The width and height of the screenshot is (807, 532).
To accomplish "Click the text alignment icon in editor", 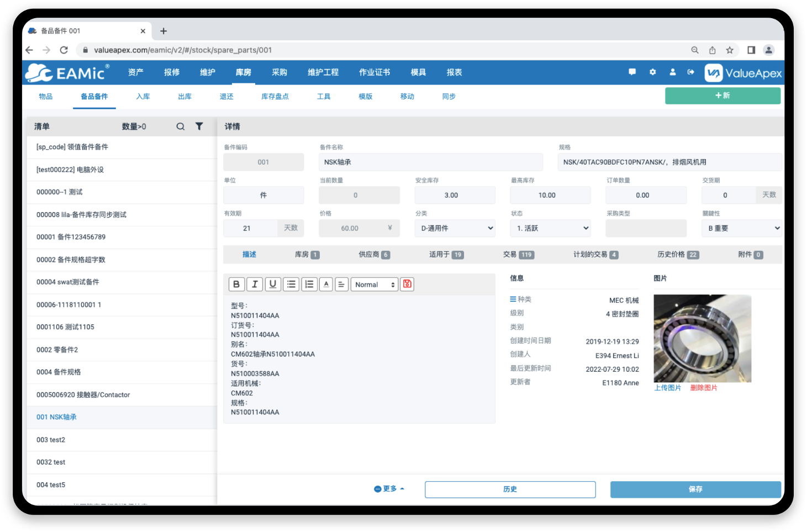I will pyautogui.click(x=341, y=284).
